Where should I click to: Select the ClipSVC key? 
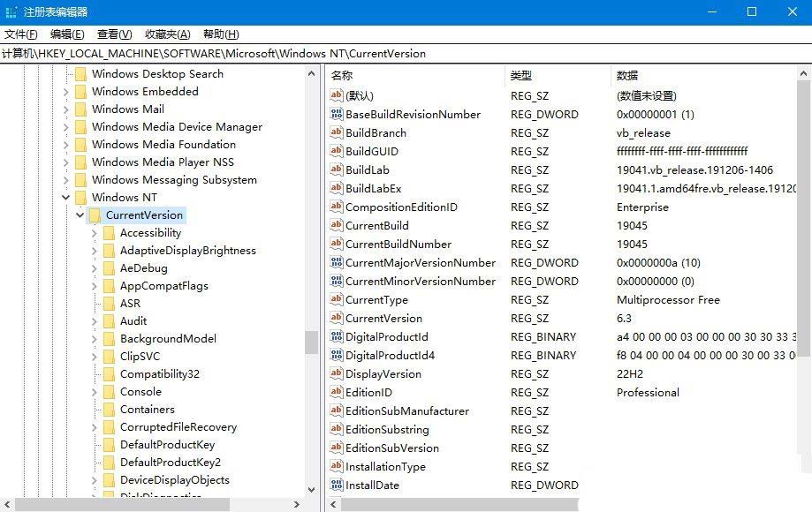click(x=140, y=357)
